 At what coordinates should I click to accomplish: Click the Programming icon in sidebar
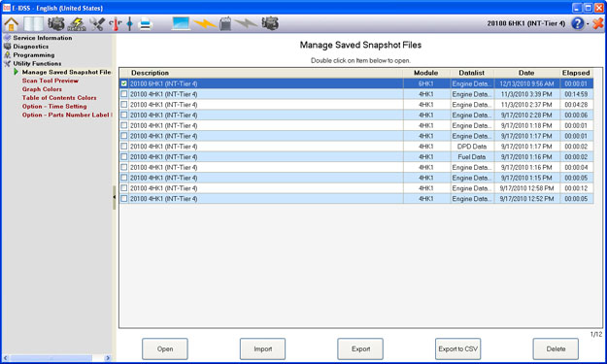pos(7,54)
